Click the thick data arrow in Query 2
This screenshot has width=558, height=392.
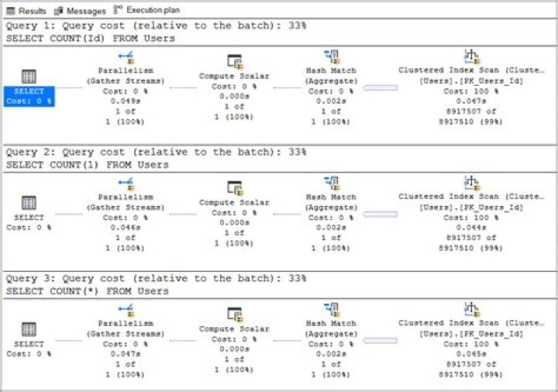tap(380, 214)
